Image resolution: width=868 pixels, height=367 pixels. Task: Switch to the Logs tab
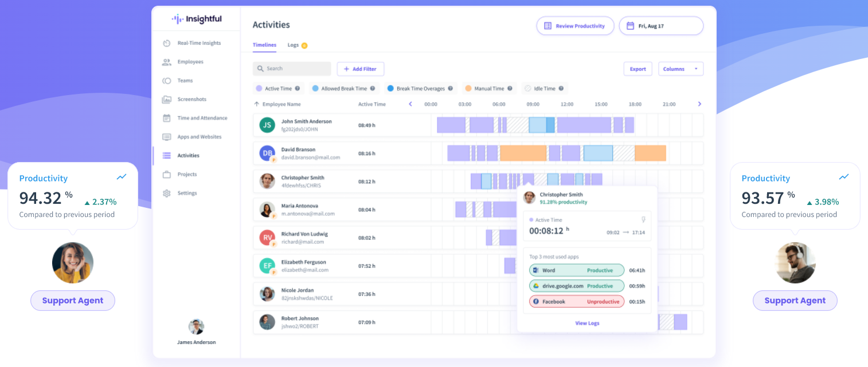(x=294, y=45)
